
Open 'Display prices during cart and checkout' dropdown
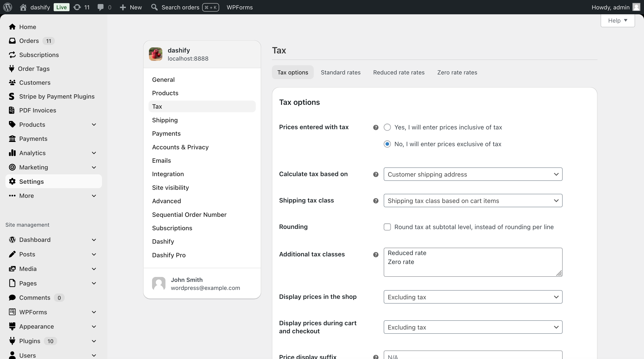coord(473,327)
